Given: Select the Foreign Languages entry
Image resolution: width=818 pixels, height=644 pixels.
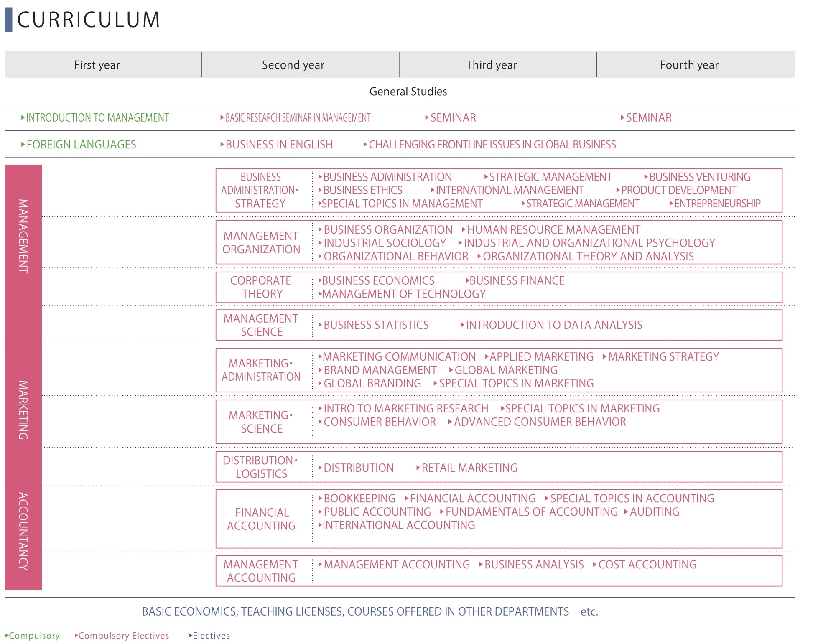Looking at the screenshot, I should pyautogui.click(x=81, y=145).
